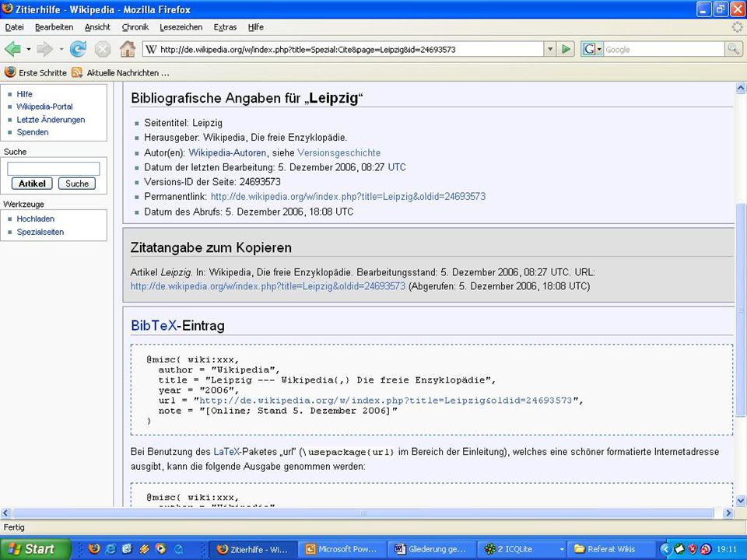Click the green Go arrow beside the address bar
Screen dimensions: 747x560
tap(566, 49)
